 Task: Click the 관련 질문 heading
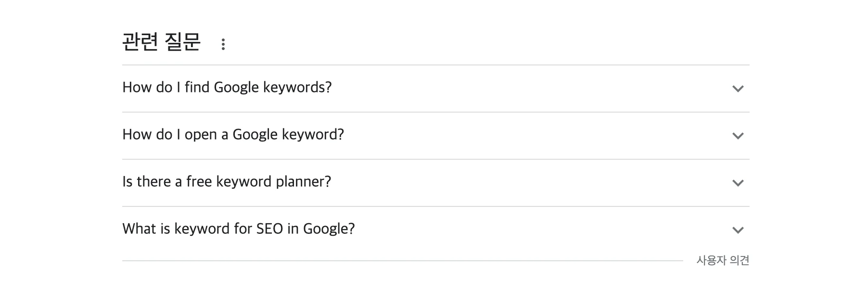point(161,42)
